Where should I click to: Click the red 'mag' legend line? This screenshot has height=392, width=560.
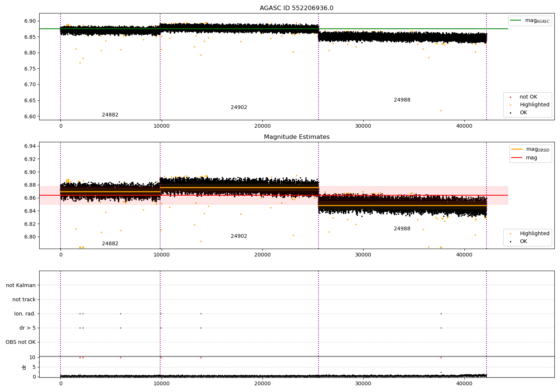517,158
